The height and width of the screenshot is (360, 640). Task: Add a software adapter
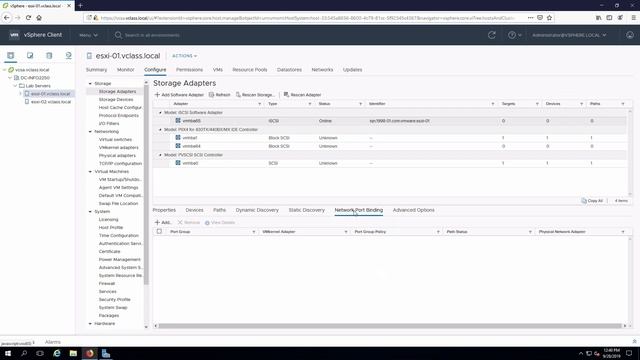coord(179,95)
